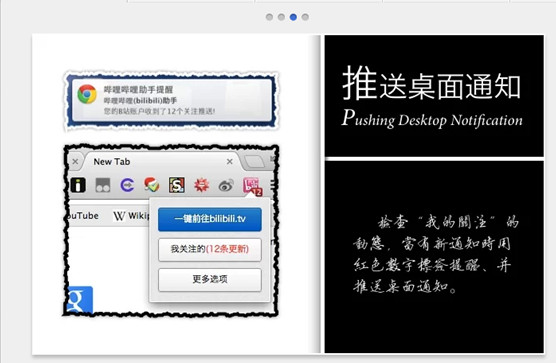Select the fourth carousel dot
Viewport: 556px width, 363px height.
tap(305, 17)
